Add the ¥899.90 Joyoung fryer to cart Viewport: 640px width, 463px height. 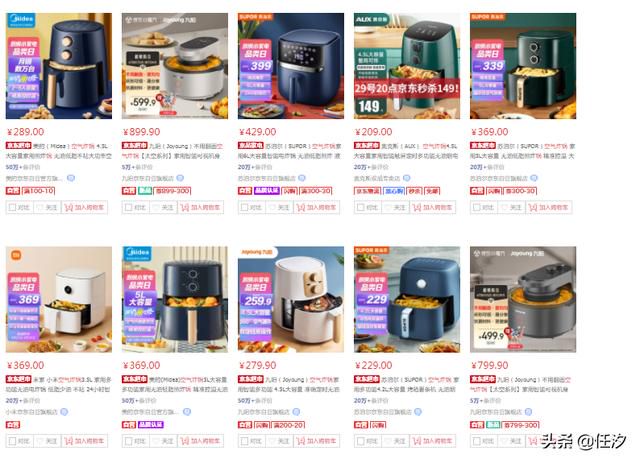point(200,207)
